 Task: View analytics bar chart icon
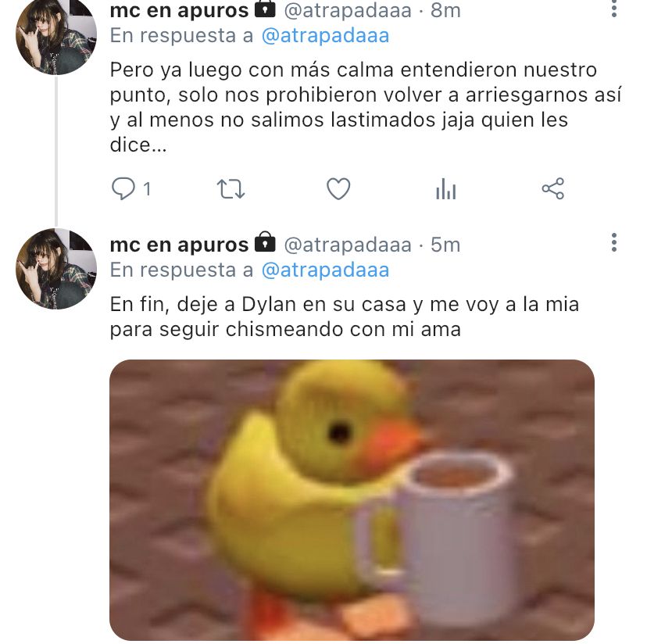445,188
